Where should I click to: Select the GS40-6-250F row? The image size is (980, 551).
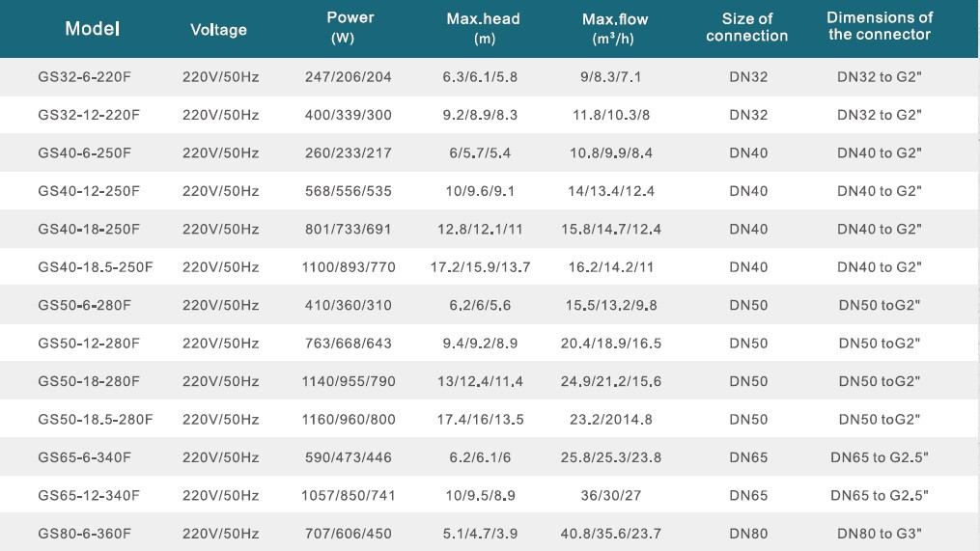click(490, 153)
